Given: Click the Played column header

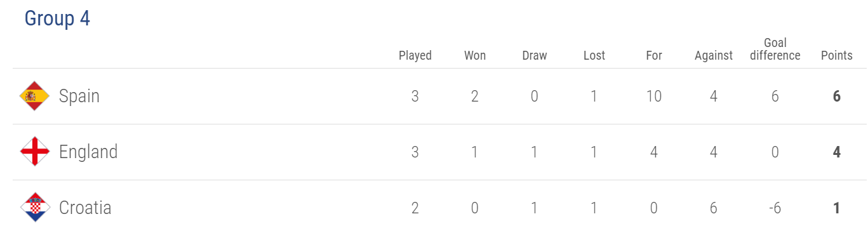Looking at the screenshot, I should [415, 56].
